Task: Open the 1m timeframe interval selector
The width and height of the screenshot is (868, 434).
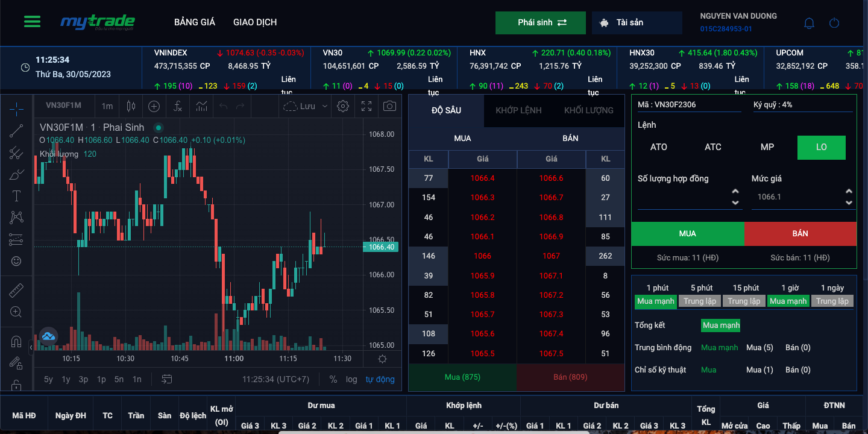Action: [x=107, y=106]
